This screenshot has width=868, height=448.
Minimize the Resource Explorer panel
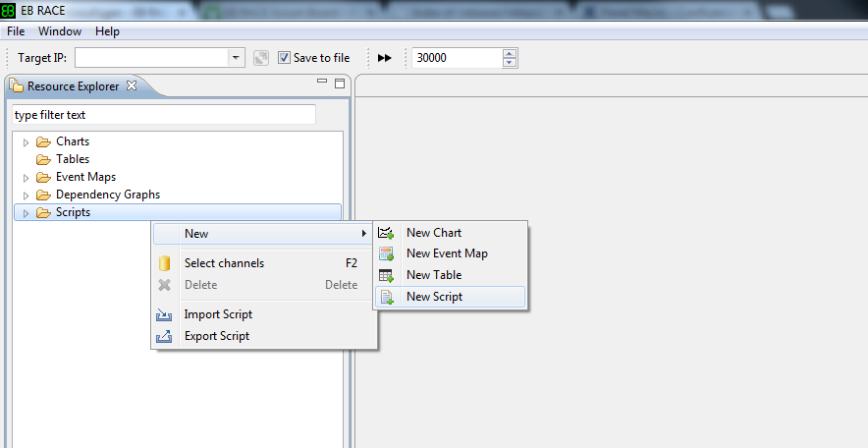(322, 81)
